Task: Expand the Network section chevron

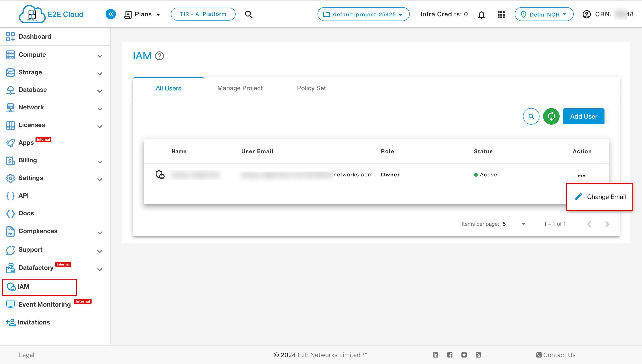Action: (100, 109)
